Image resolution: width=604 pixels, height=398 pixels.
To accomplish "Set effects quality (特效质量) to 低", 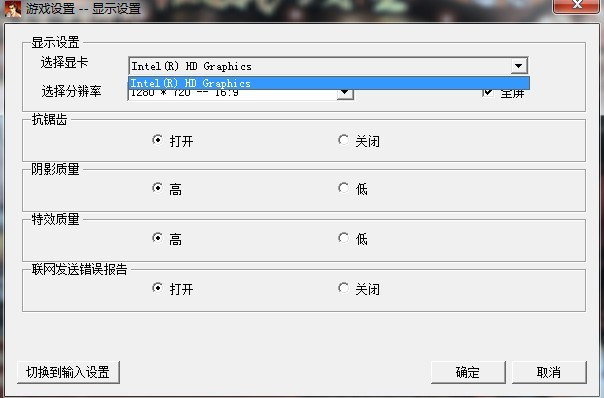I will pos(343,238).
